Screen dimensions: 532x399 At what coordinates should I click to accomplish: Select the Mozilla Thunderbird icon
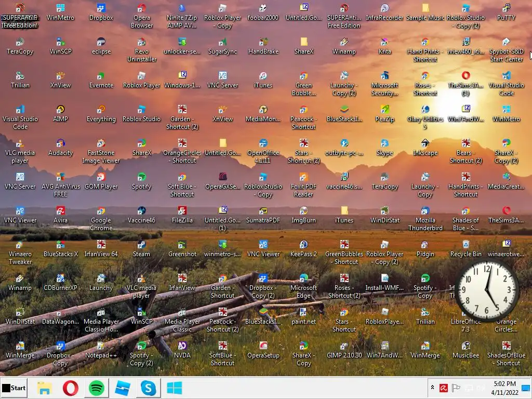425,219
